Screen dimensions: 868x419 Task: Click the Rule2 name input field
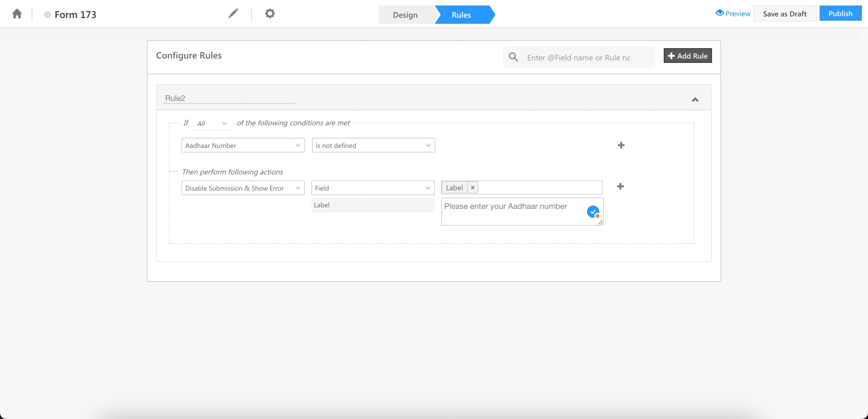pyautogui.click(x=229, y=98)
